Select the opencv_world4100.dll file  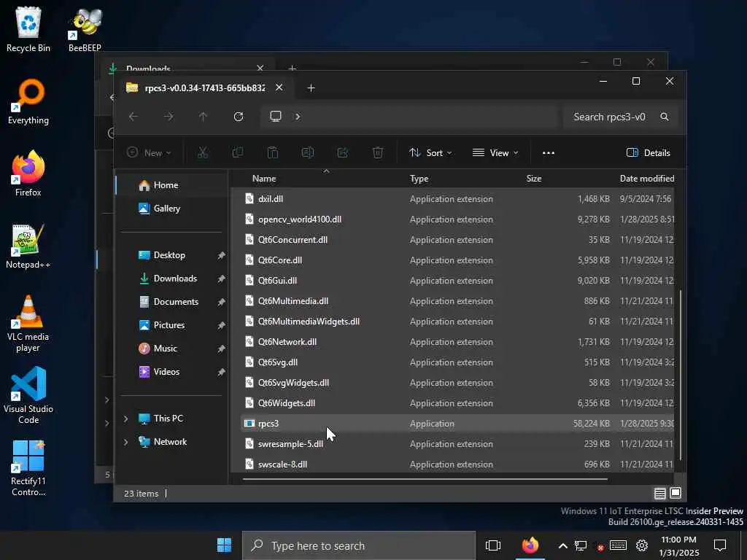[x=457, y=219]
